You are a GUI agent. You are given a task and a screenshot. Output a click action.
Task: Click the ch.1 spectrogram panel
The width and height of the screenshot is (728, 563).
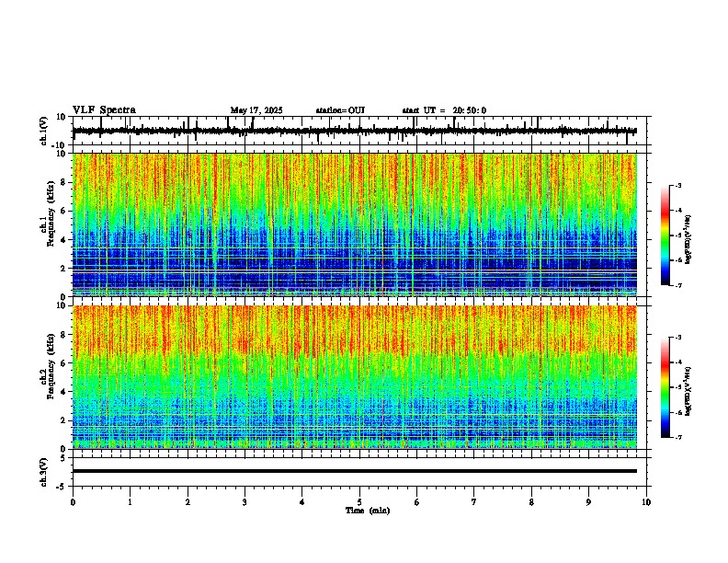[355, 224]
